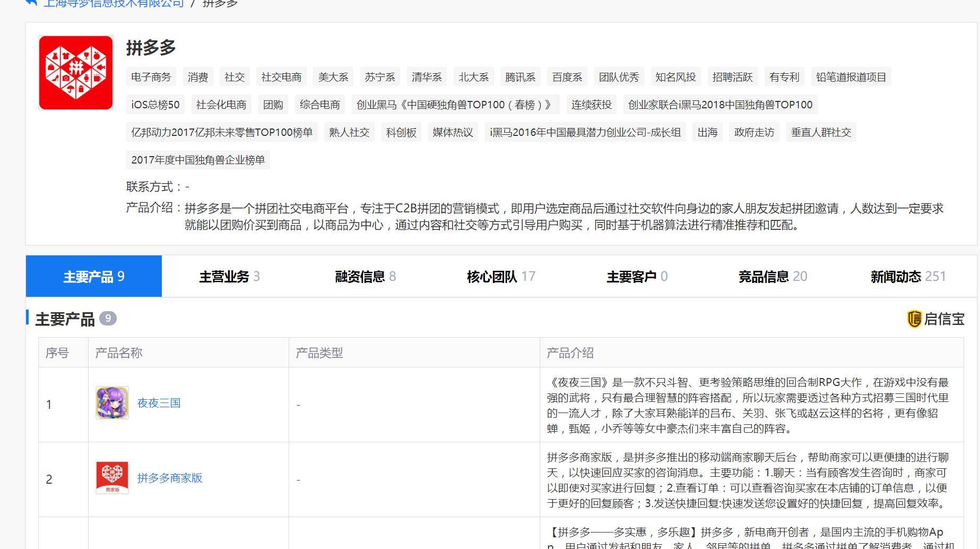Open the 核心团队 tab
This screenshot has height=549, width=980.
pos(501,277)
